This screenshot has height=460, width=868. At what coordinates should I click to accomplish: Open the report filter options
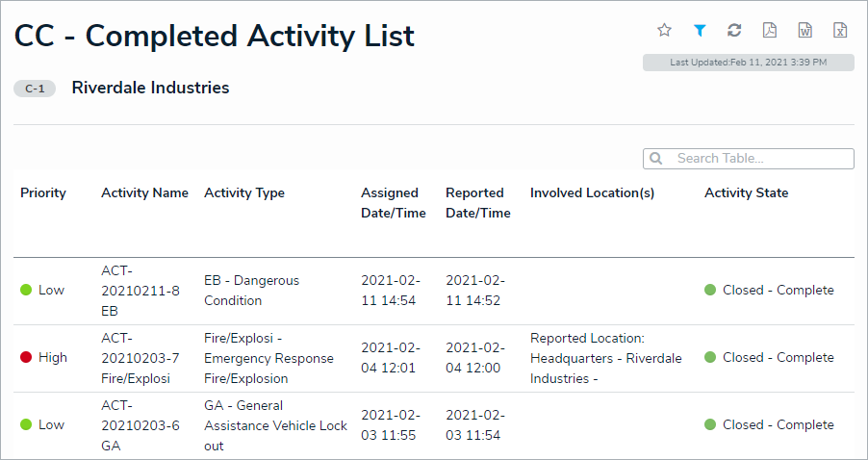pos(700,30)
